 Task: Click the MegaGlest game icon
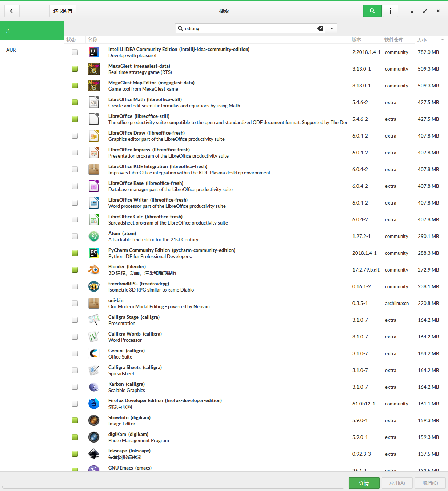94,69
